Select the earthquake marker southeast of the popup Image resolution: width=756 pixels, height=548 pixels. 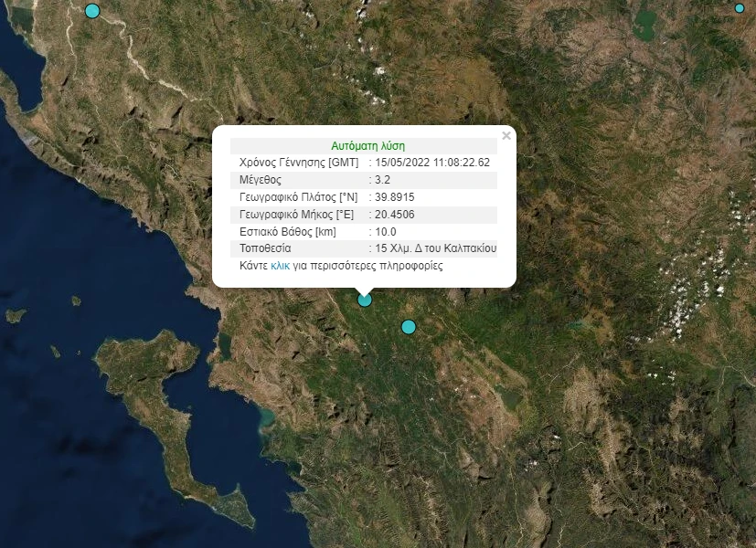pyautogui.click(x=409, y=327)
